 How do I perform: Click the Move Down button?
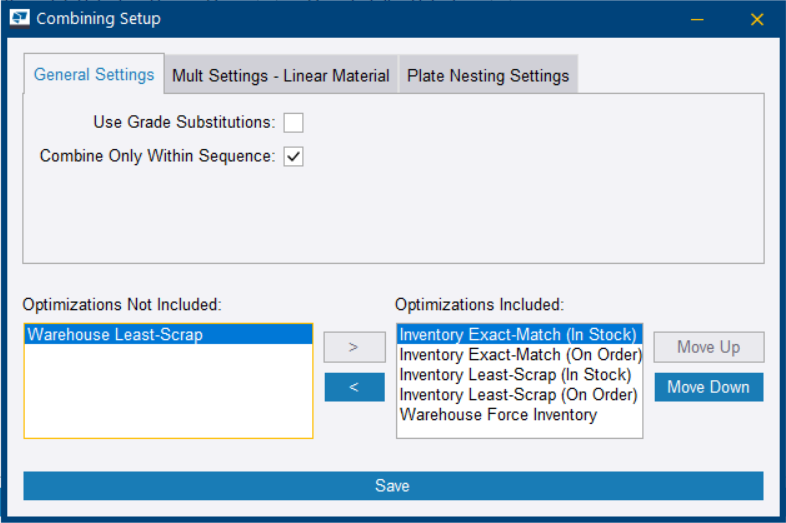click(x=709, y=387)
